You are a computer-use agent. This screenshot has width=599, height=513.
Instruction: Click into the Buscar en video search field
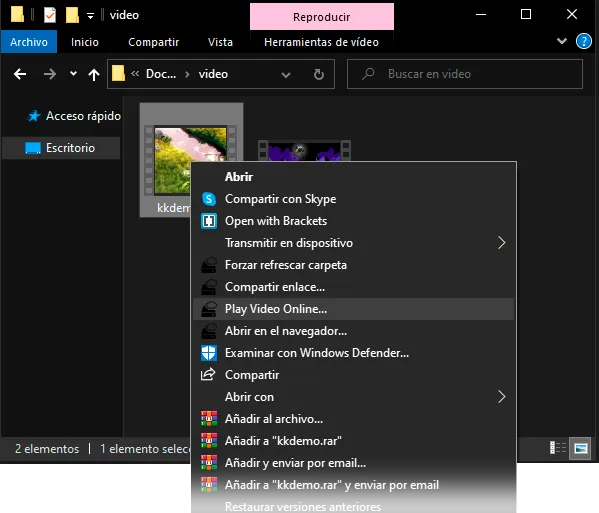pyautogui.click(x=465, y=74)
